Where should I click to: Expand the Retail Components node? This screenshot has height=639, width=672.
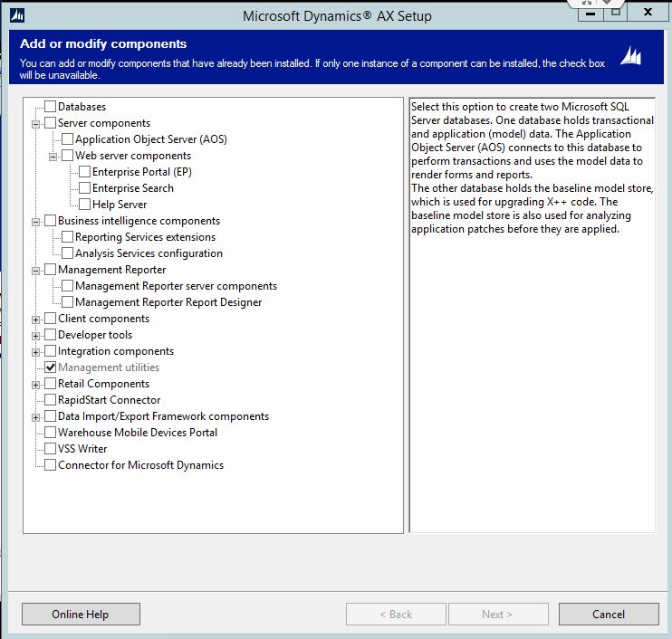(35, 385)
